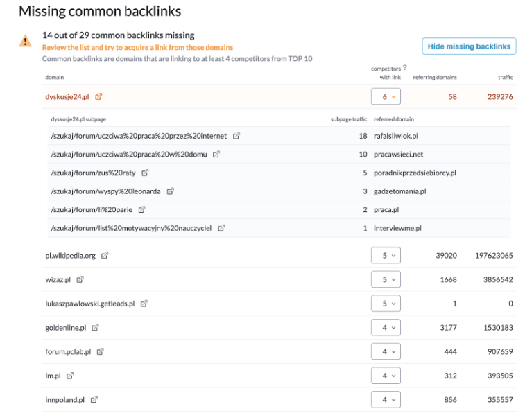Click external link icon next to wizaz.pl
525x420 pixels.
(x=80, y=280)
